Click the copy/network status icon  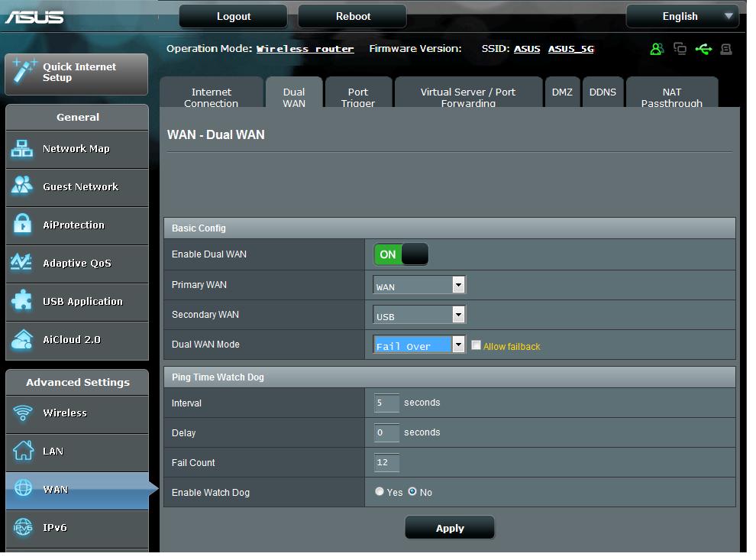pyautogui.click(x=680, y=49)
